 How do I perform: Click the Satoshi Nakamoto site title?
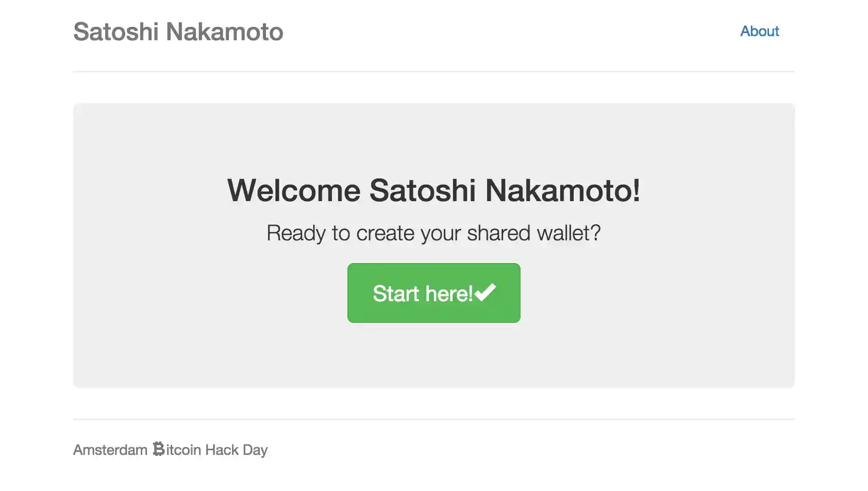tap(178, 32)
